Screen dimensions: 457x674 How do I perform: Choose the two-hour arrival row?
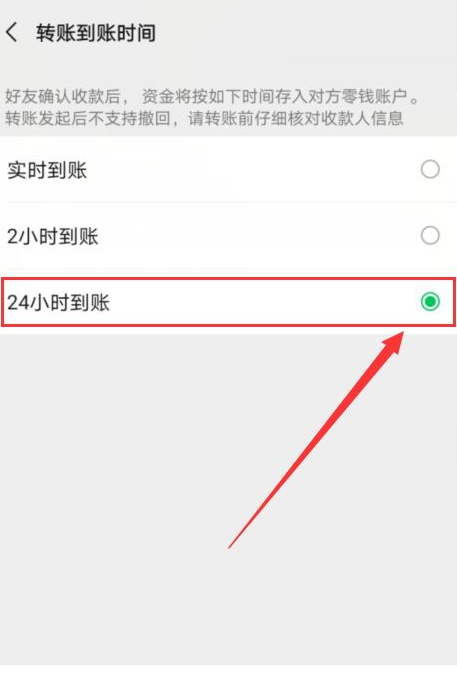coord(228,236)
